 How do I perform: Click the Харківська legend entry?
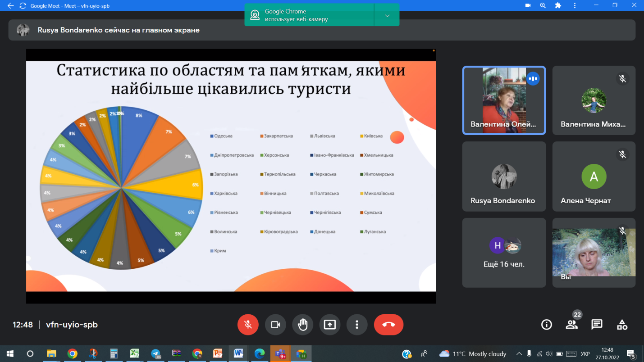click(224, 193)
